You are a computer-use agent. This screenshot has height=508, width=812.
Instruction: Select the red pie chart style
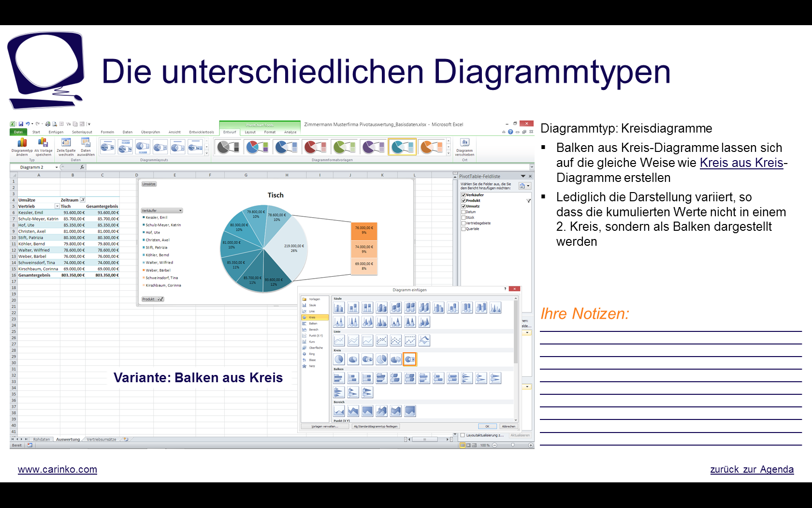pos(315,147)
